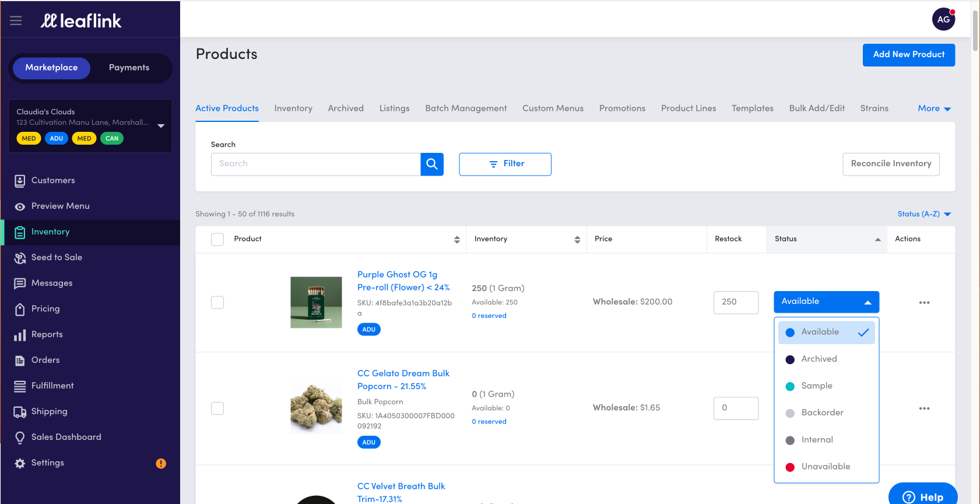Open the Inventory tab
Viewport: 980px width, 504px height.
coord(293,108)
